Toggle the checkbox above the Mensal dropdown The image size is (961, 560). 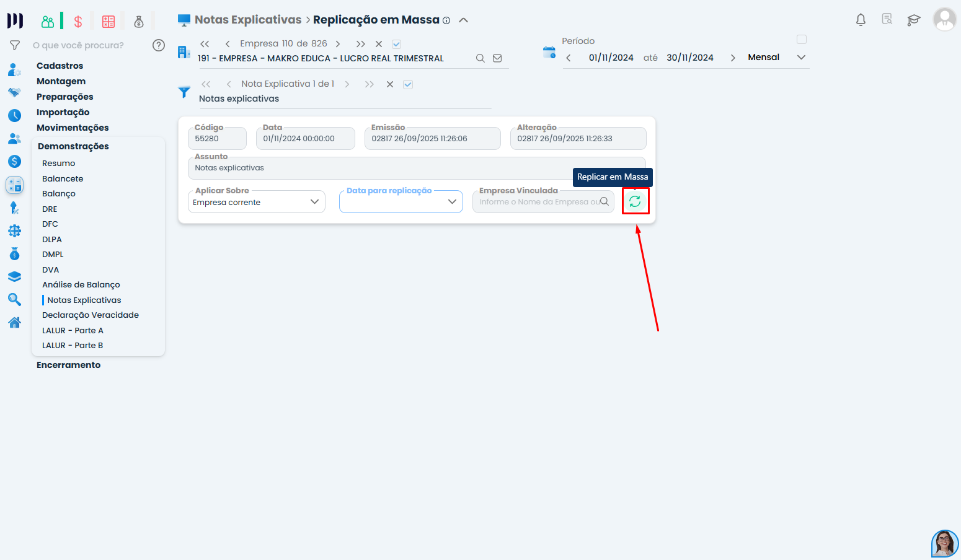pos(802,40)
